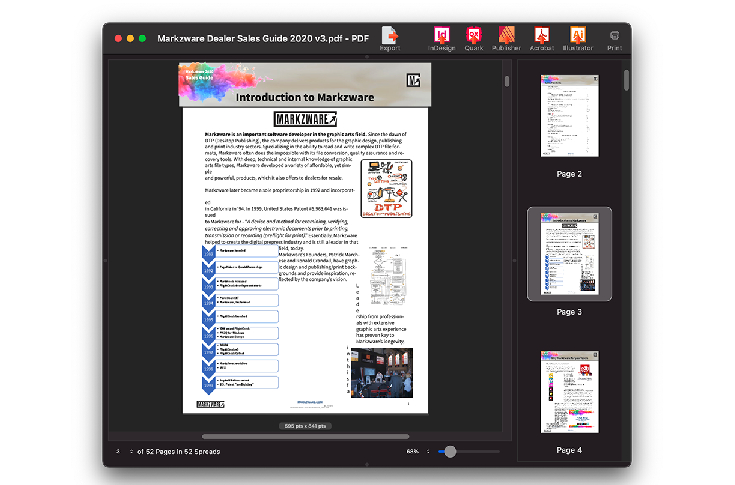Screen dimensions: 735x485
Task: Click the thumbnail panel vertical scrollbar
Action: click(626, 80)
